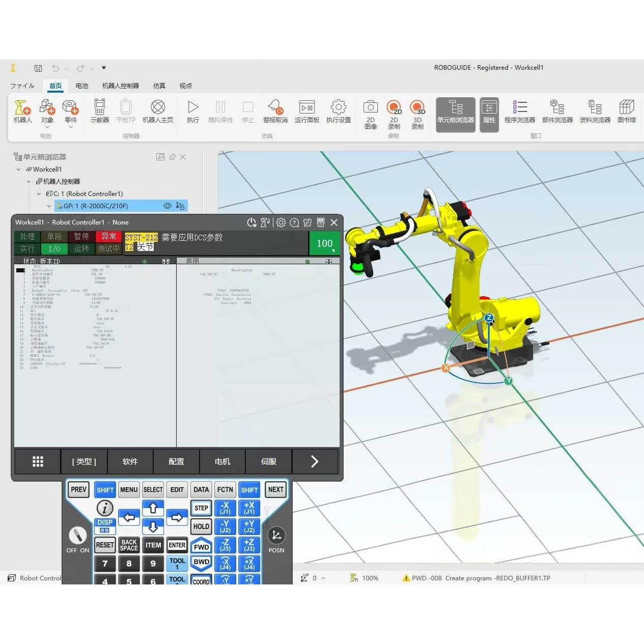Open pendant grid menu icon
Screen dimensions: 644x644
pyautogui.click(x=38, y=461)
